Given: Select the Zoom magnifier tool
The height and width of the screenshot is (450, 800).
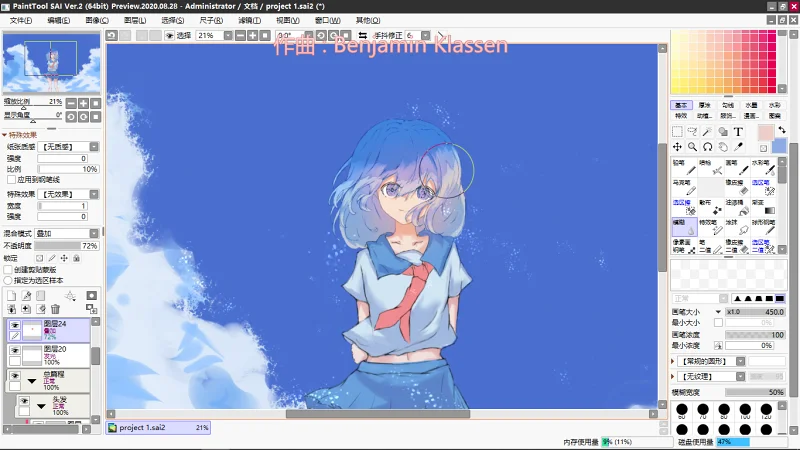Looking at the screenshot, I should click(x=692, y=147).
